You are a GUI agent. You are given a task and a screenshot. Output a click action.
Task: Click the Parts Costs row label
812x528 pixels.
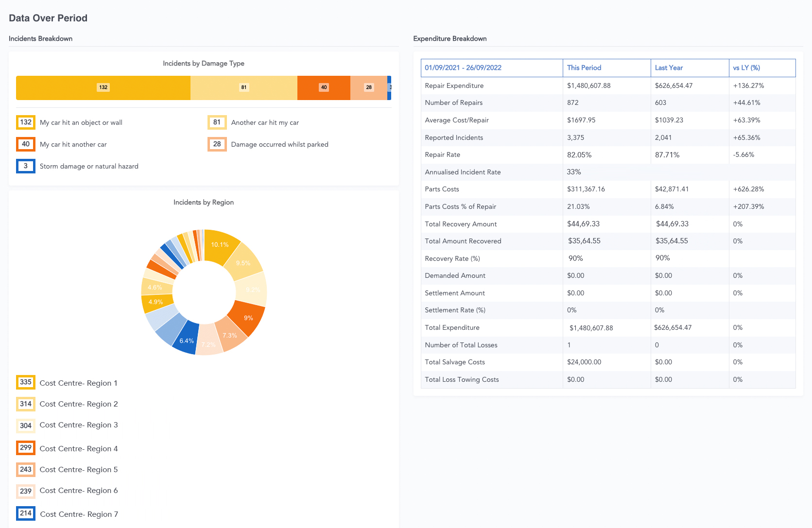[442, 189]
